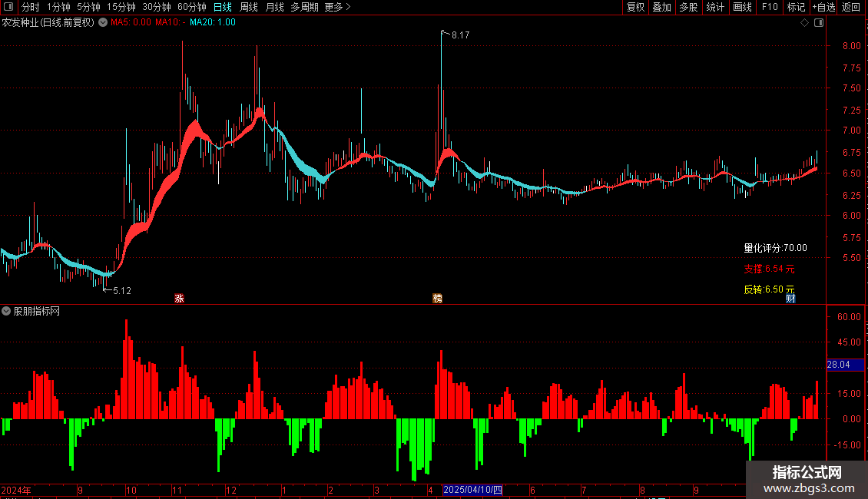Click the 8.17 high price label

pos(461,35)
